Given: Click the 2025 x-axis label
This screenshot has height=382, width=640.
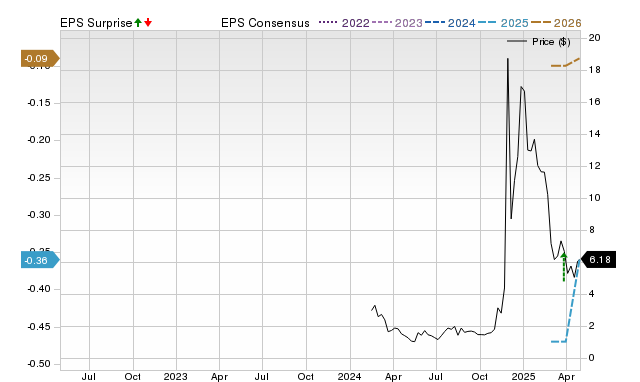Looking at the screenshot, I should point(523,376).
